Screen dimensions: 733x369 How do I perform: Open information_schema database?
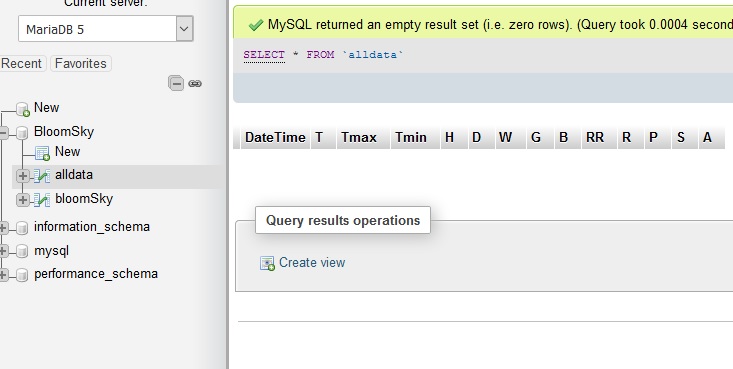(x=92, y=227)
